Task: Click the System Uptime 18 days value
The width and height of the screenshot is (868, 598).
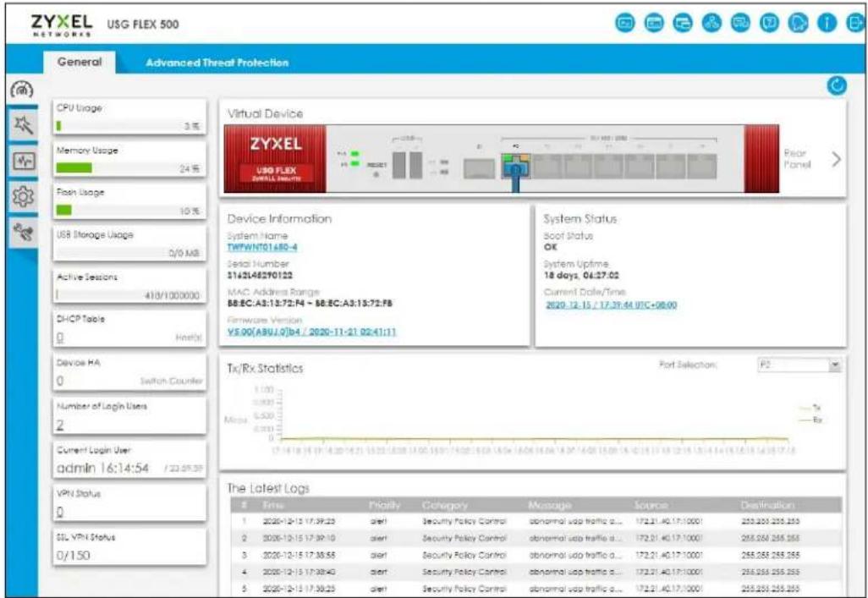Action: 581,275
